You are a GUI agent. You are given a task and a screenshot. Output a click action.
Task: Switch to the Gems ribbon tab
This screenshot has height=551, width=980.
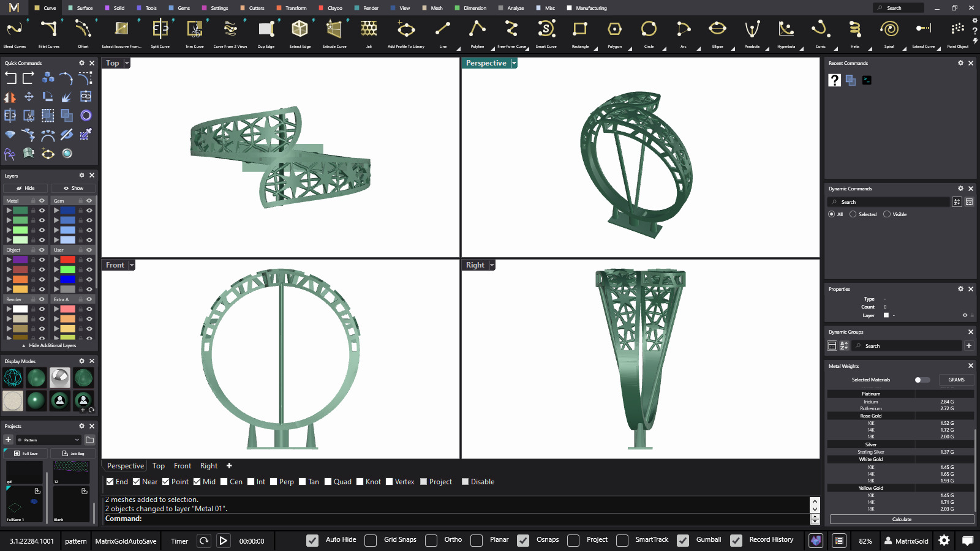tap(179, 8)
